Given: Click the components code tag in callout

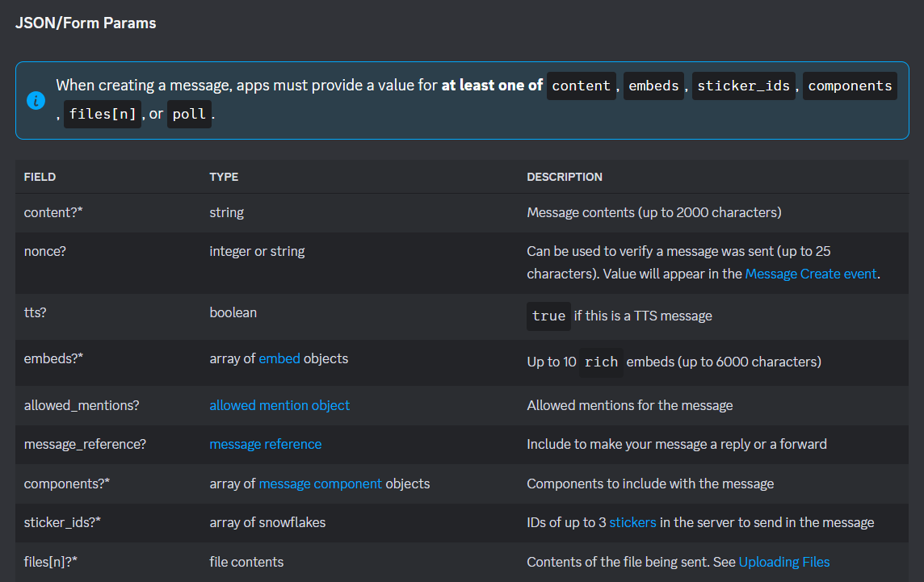Looking at the screenshot, I should click(x=850, y=86).
